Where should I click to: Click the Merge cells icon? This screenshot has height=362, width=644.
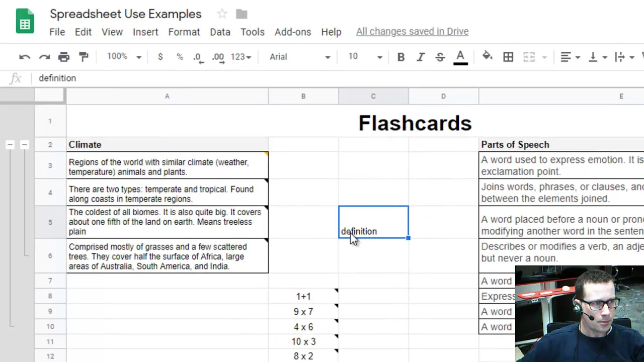coord(529,57)
